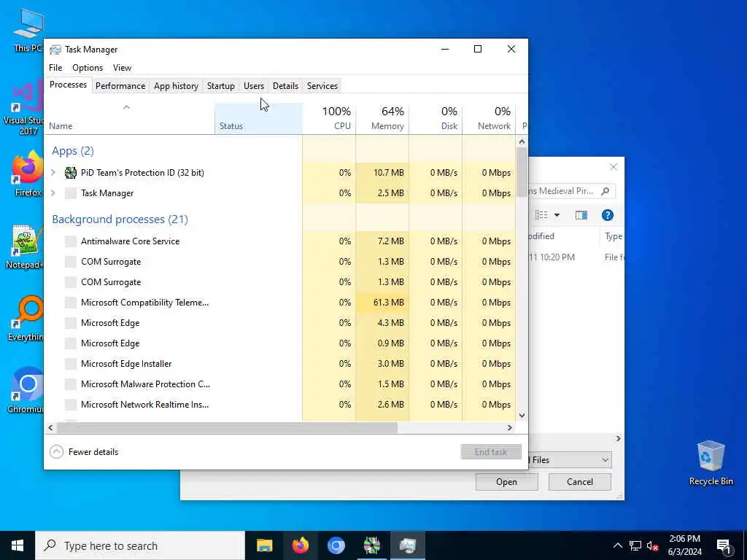
Task: Open Chromium from the taskbar
Action: (x=336, y=545)
